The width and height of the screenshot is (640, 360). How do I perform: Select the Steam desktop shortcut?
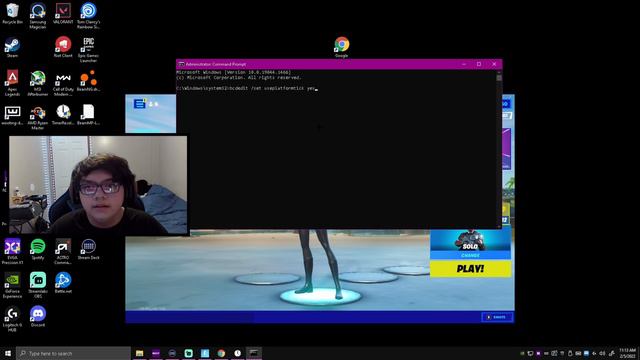point(12,47)
